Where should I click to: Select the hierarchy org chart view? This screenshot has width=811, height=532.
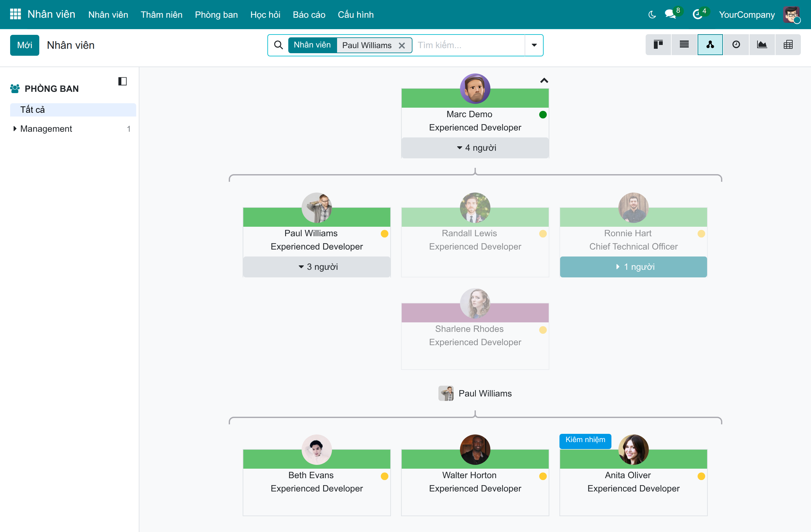tap(710, 44)
